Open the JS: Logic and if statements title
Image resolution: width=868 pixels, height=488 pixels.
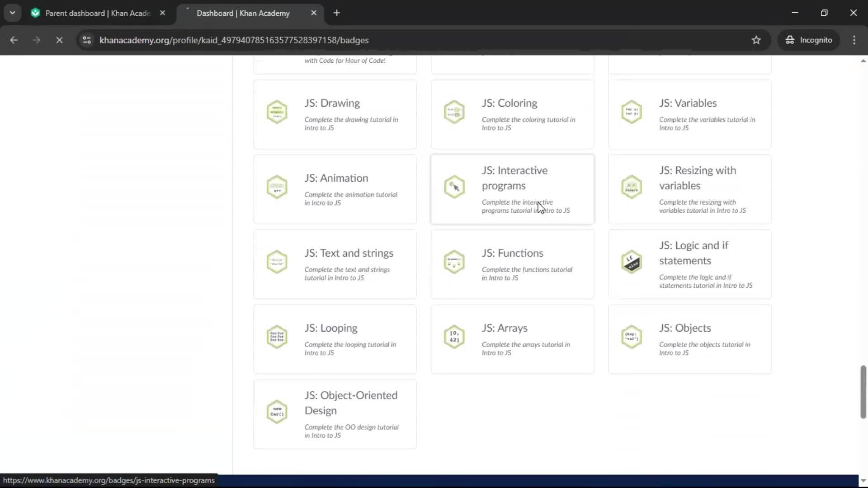(x=693, y=253)
